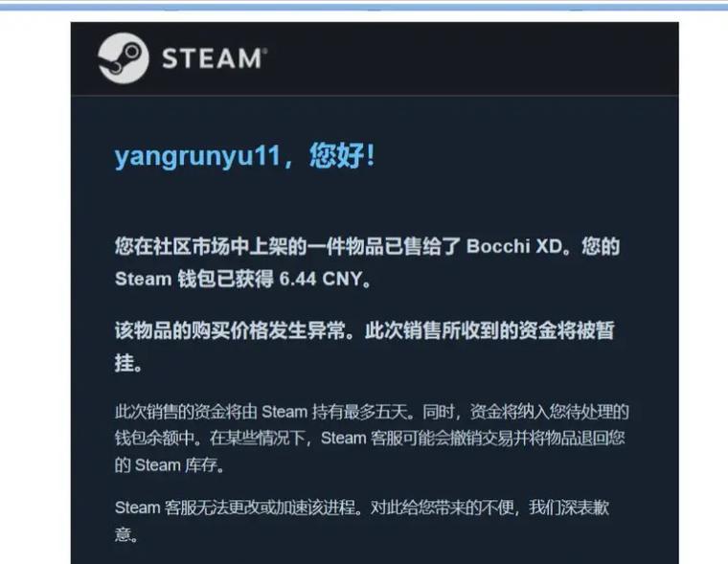Click the dark email header bar
The width and height of the screenshot is (728, 564).
(375, 58)
